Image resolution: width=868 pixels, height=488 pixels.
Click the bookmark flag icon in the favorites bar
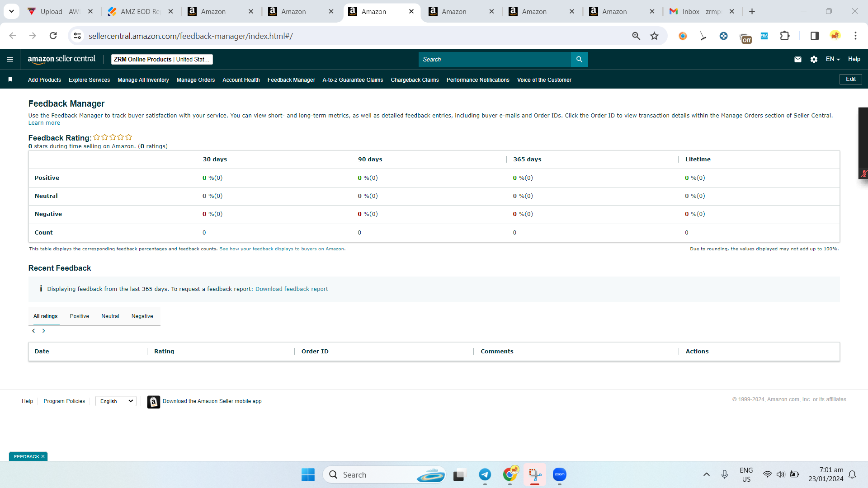coord(10,80)
